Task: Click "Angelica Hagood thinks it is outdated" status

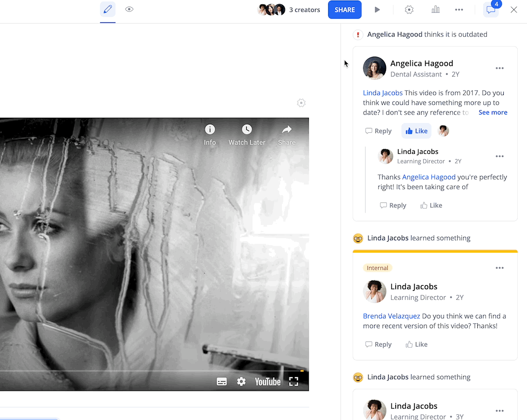Action: [427, 34]
